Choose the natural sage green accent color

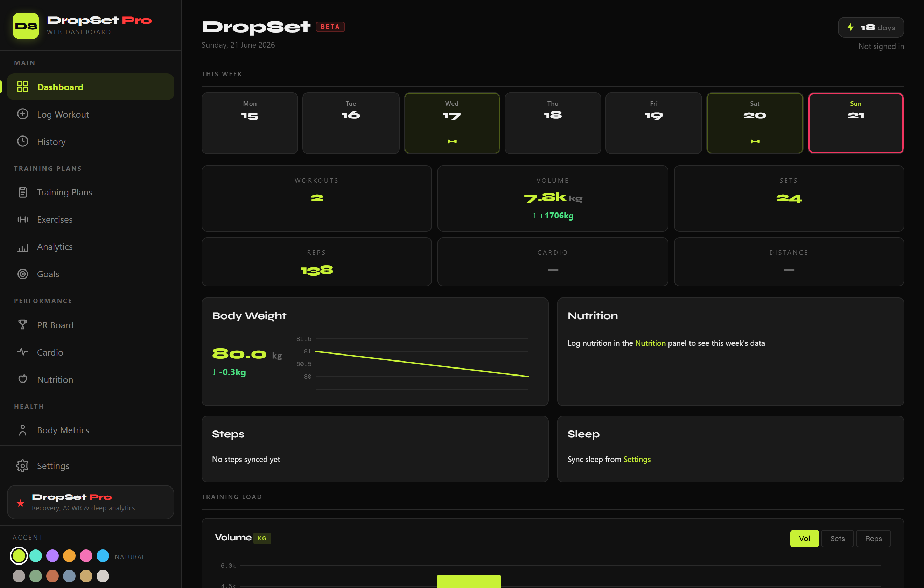coord(36,576)
